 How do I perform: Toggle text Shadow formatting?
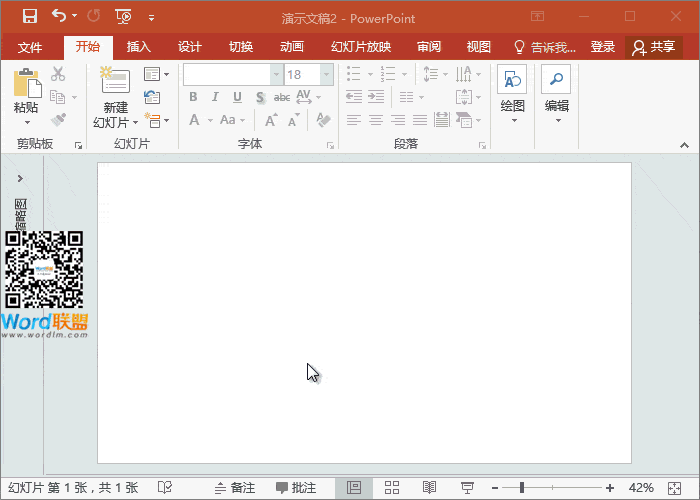[x=260, y=97]
